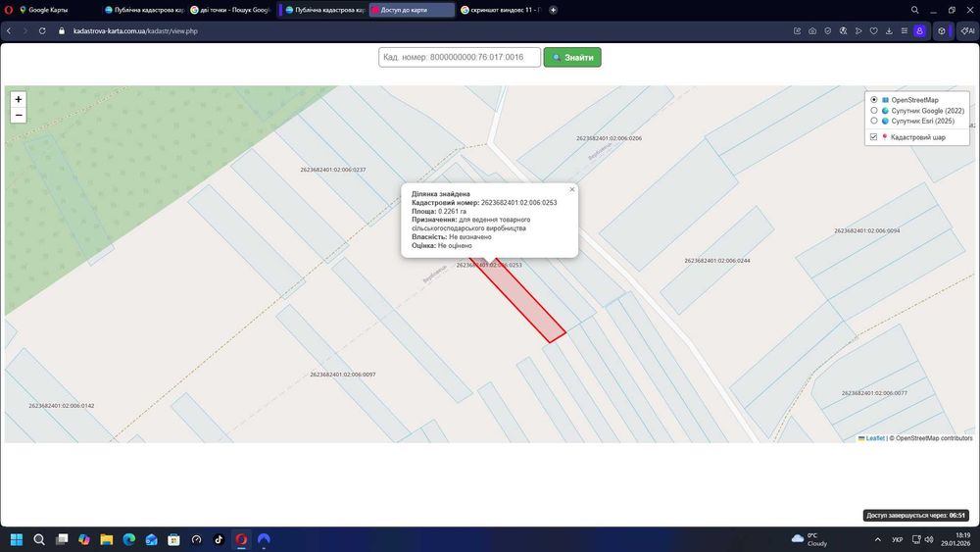Select the OpenStreetMap base layer
Screen dimensions: 980x552
pyautogui.click(x=874, y=100)
